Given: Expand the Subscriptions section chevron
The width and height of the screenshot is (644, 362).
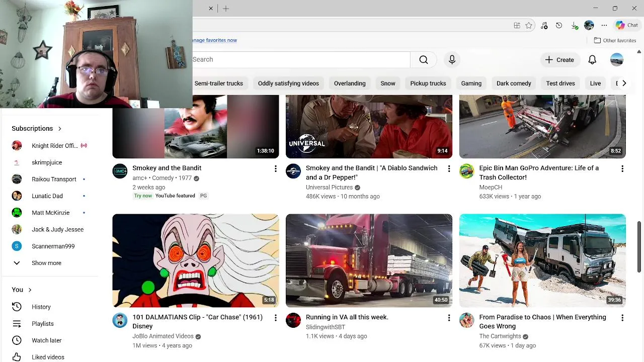Looking at the screenshot, I should click(x=59, y=129).
